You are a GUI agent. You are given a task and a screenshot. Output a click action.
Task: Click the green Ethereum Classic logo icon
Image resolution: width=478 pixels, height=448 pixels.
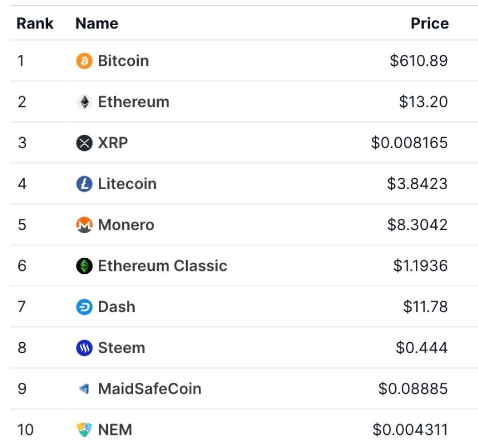point(84,266)
